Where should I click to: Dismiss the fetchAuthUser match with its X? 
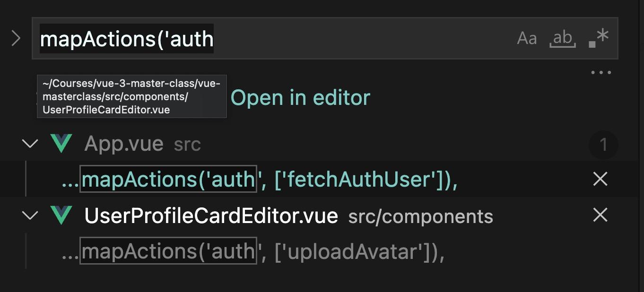600,179
